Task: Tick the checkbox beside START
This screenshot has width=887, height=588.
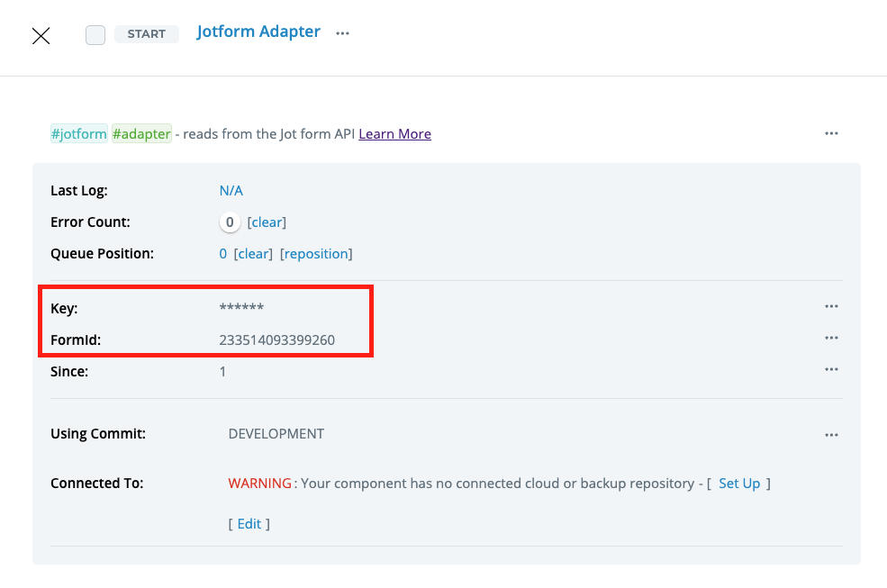Action: [x=95, y=34]
